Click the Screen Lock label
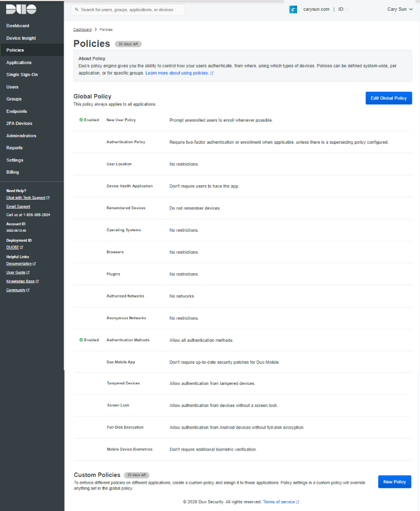 coord(118,405)
